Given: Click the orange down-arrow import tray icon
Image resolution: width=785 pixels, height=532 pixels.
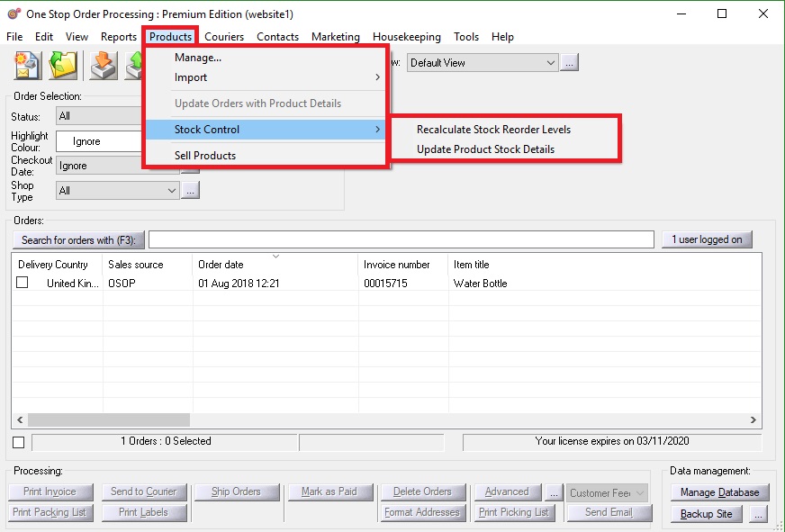Looking at the screenshot, I should [x=104, y=66].
